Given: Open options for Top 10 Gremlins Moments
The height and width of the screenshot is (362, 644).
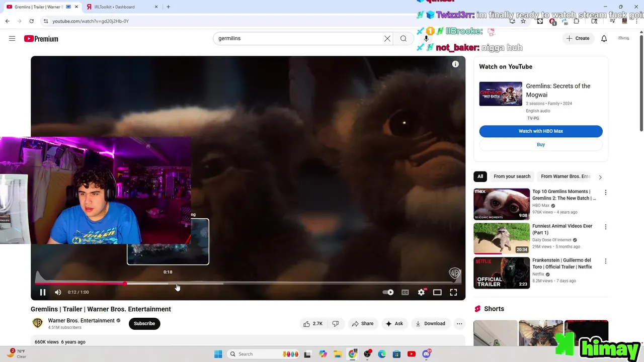Looking at the screenshot, I should click(606, 193).
